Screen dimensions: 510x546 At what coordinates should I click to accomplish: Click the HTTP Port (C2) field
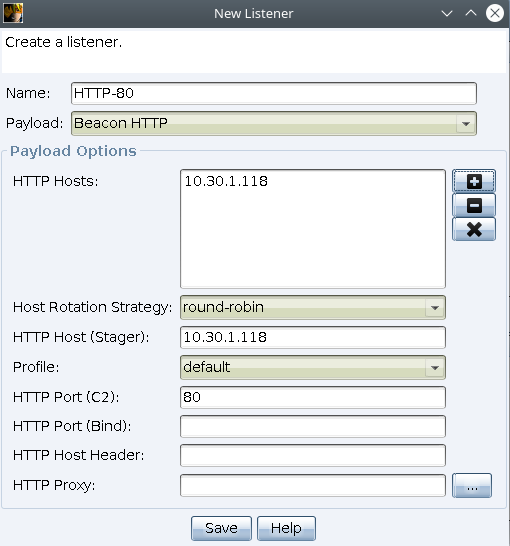click(313, 397)
